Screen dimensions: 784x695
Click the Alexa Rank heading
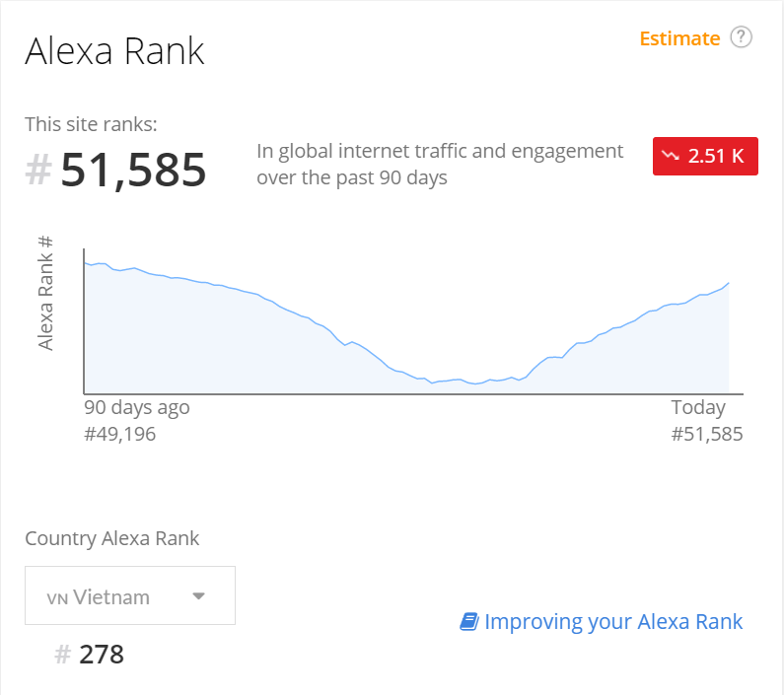114,51
